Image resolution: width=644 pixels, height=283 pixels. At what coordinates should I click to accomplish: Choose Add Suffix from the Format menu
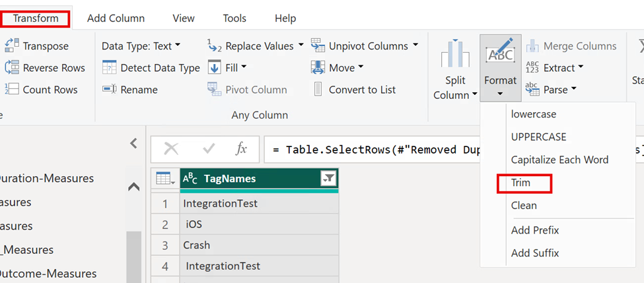pos(535,253)
